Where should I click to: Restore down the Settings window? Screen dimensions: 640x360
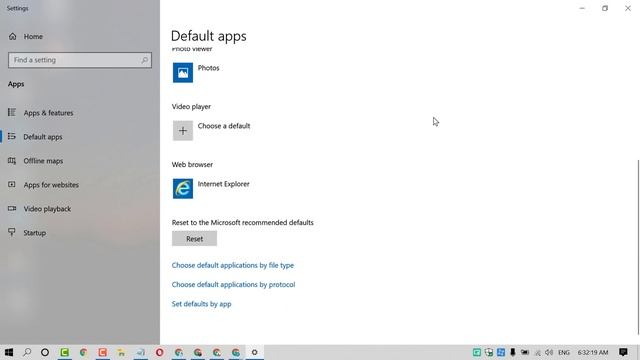605,8
